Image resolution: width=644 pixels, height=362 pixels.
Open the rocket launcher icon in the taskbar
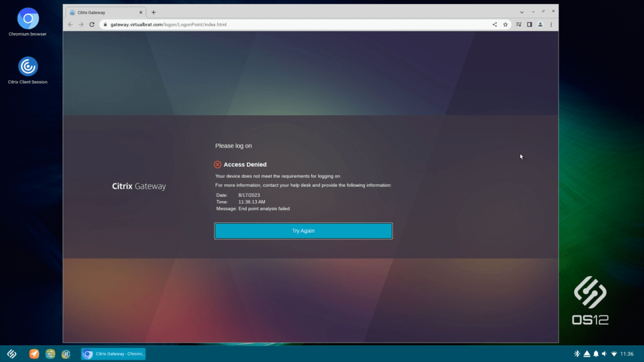point(34,353)
